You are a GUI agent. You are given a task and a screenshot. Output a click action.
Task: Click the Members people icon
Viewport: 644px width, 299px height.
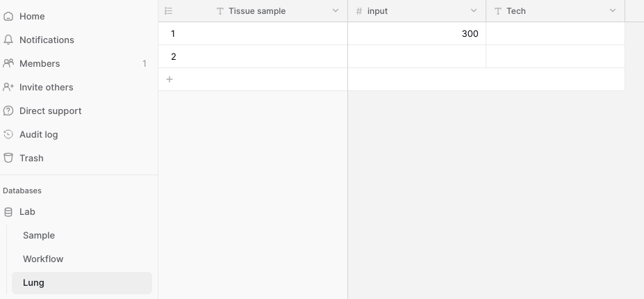pos(8,63)
